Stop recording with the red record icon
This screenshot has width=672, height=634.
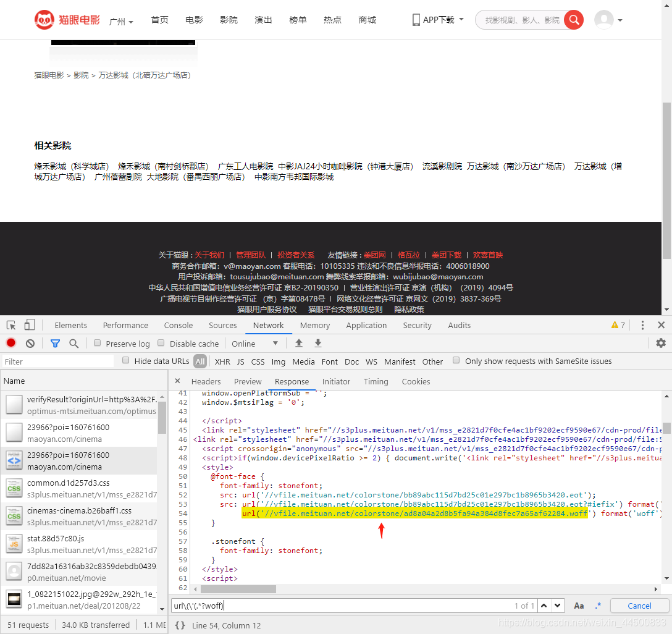[x=11, y=343]
